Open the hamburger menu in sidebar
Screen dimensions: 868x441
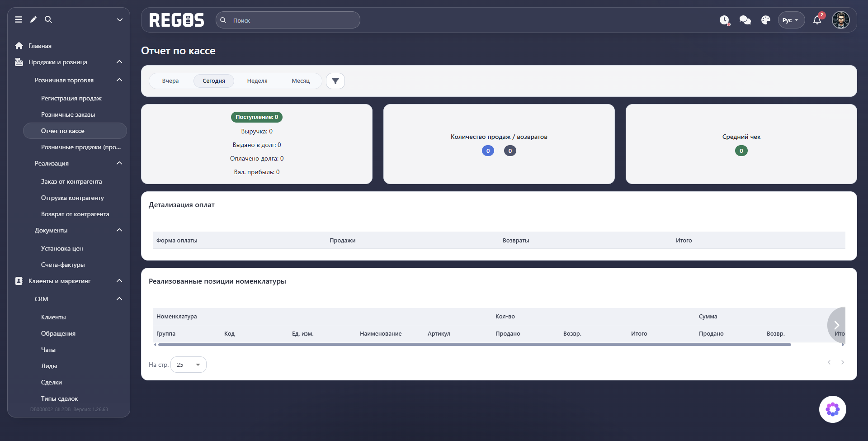point(19,19)
